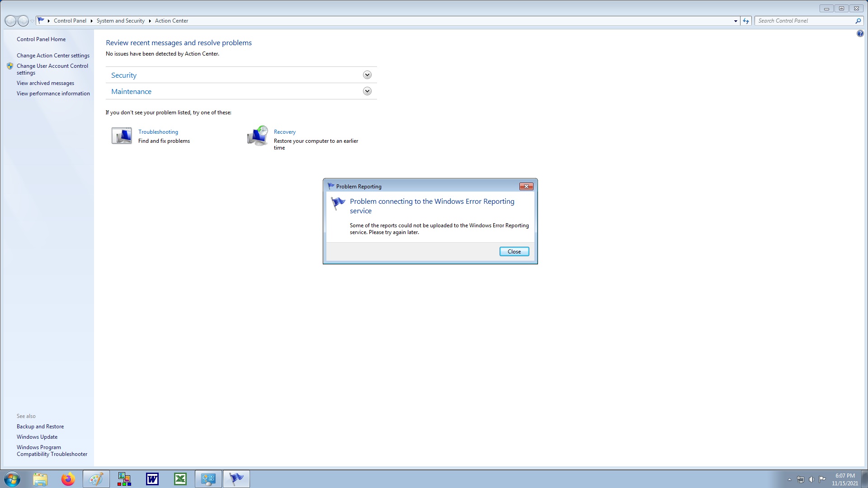
Task: Open the recent pages dropdown arrow
Action: tap(32, 21)
